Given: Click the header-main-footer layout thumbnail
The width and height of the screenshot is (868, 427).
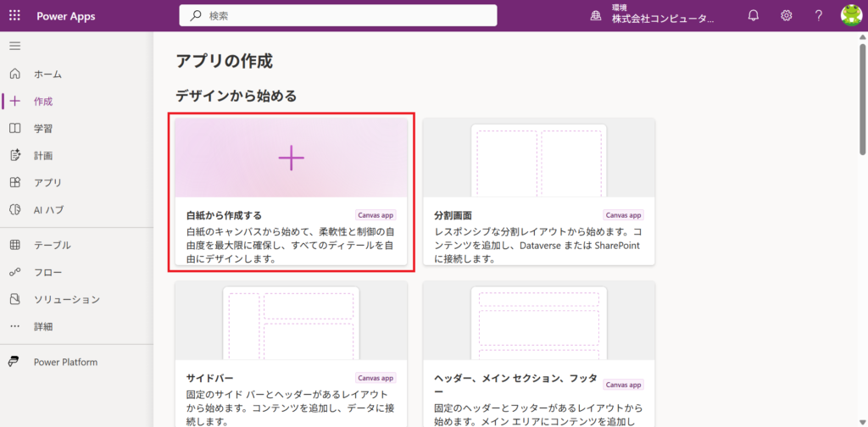Looking at the screenshot, I should coord(539,323).
